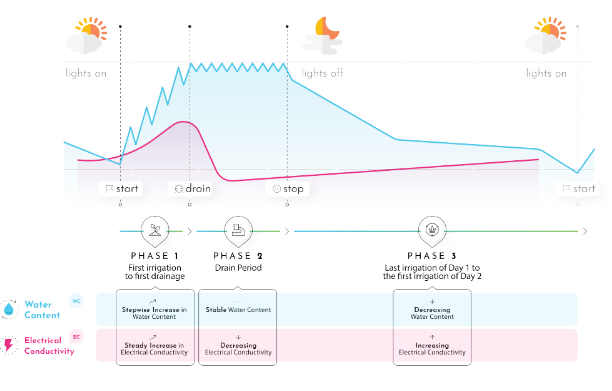Click the EC badge

tap(76, 336)
